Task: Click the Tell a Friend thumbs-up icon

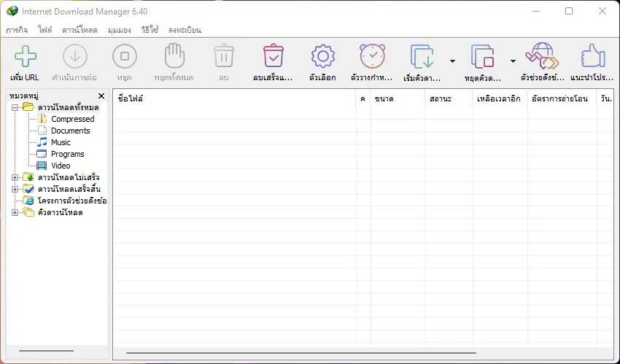Action: pos(593,56)
